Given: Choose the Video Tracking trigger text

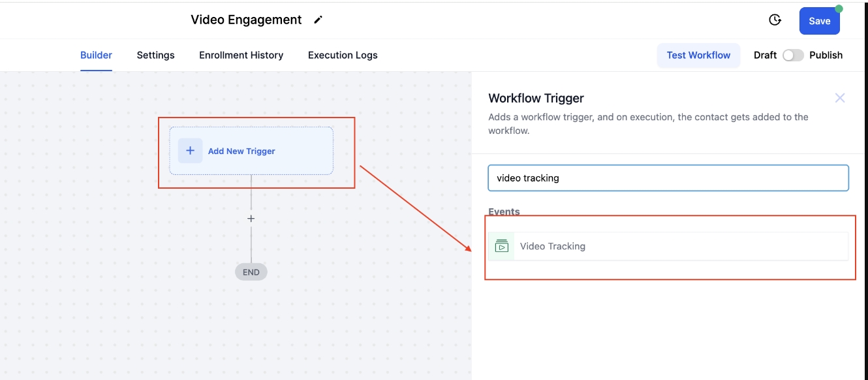Looking at the screenshot, I should (x=552, y=246).
